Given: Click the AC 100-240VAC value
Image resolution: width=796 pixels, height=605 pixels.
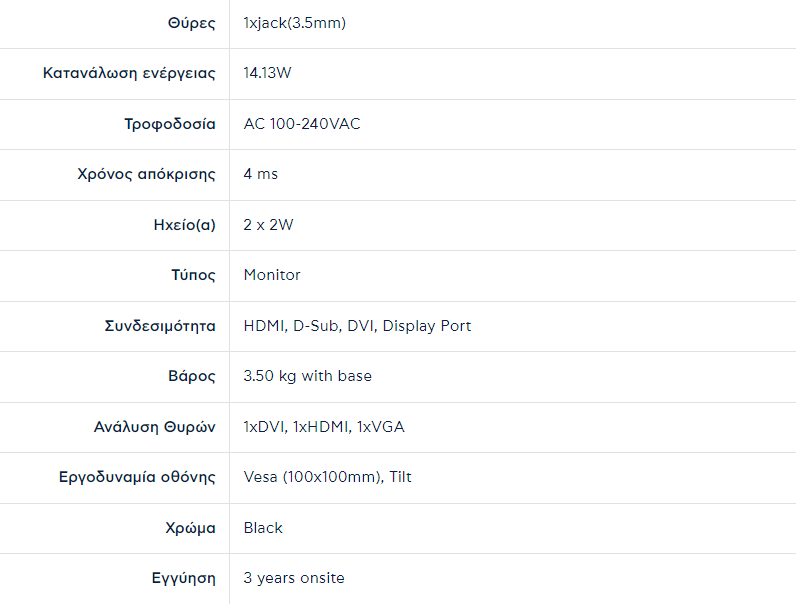Looking at the screenshot, I should click(302, 124).
